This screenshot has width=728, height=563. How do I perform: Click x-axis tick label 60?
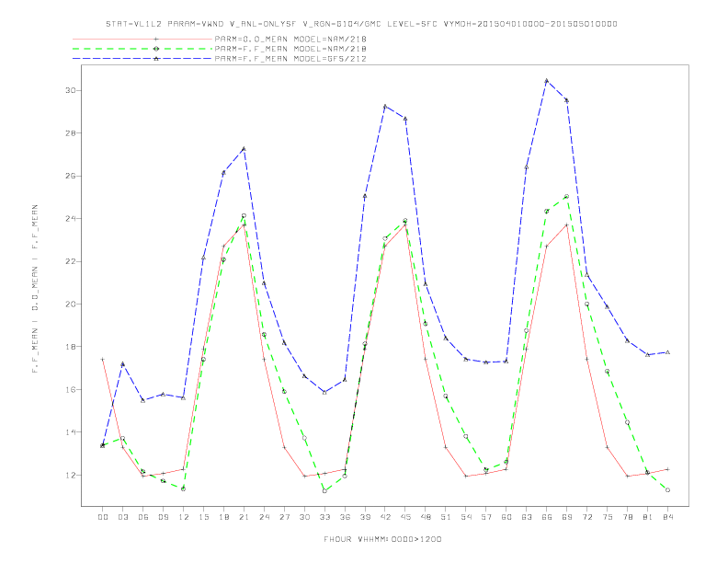click(506, 517)
